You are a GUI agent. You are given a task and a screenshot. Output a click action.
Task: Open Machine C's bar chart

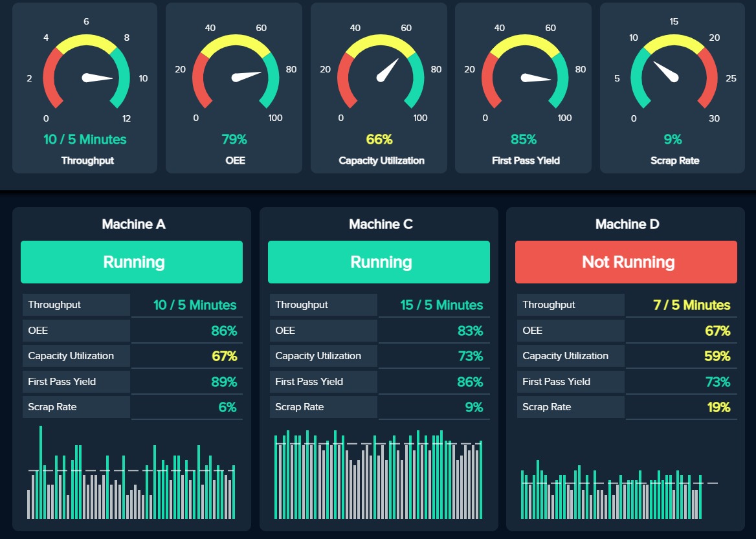pos(379,476)
